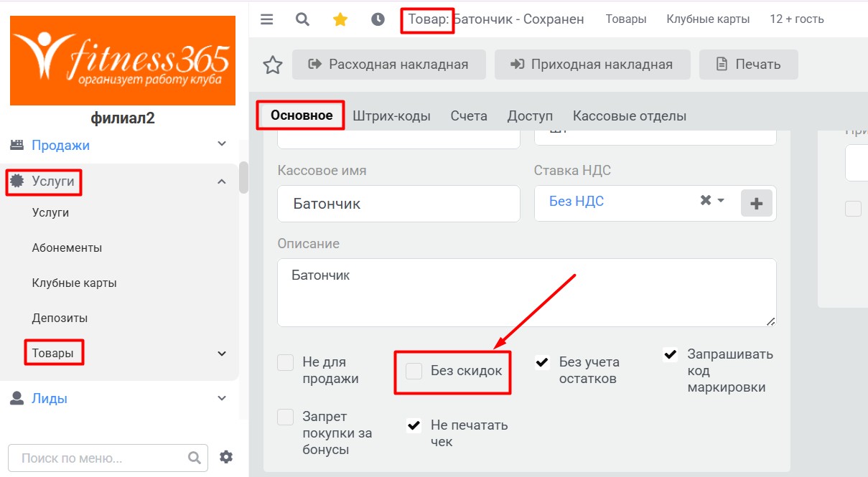Click the menu search magnifier icon
The width and height of the screenshot is (868, 477).
(x=194, y=458)
